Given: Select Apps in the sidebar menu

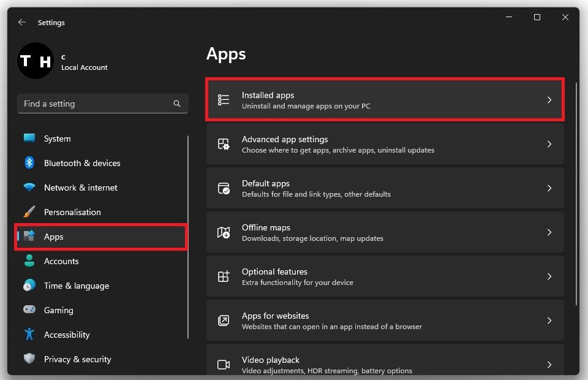Looking at the screenshot, I should coord(54,237).
